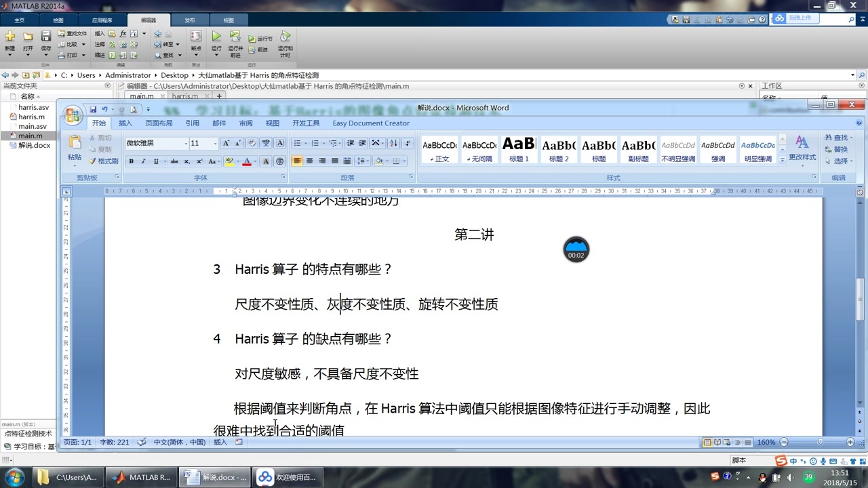Switch to MATLAB 主页 (Home) tab

(20, 20)
